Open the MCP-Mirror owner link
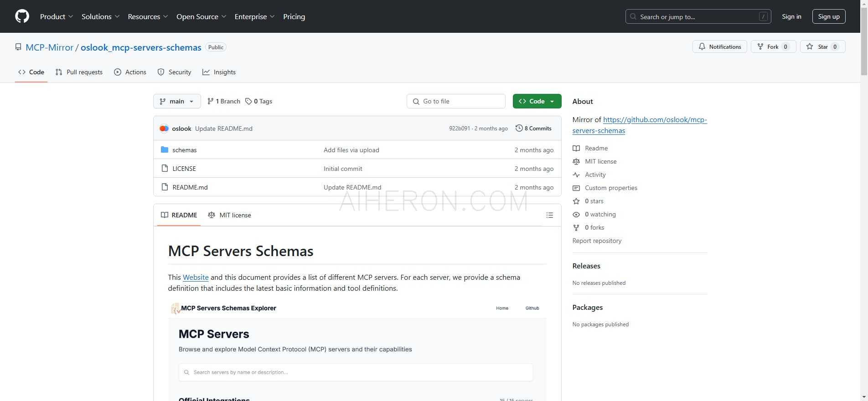 coord(50,47)
